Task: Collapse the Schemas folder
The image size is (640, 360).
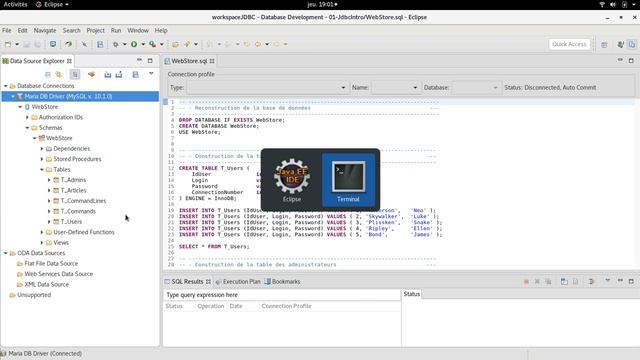Action: click(27, 128)
